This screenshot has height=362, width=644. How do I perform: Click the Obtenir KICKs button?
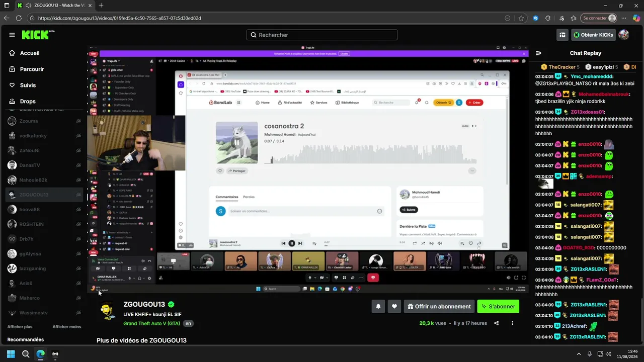[x=593, y=35]
